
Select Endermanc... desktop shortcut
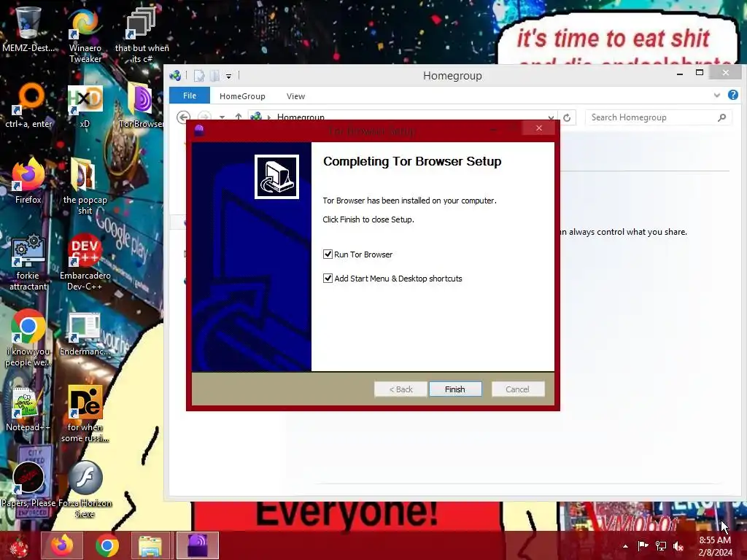tap(85, 333)
